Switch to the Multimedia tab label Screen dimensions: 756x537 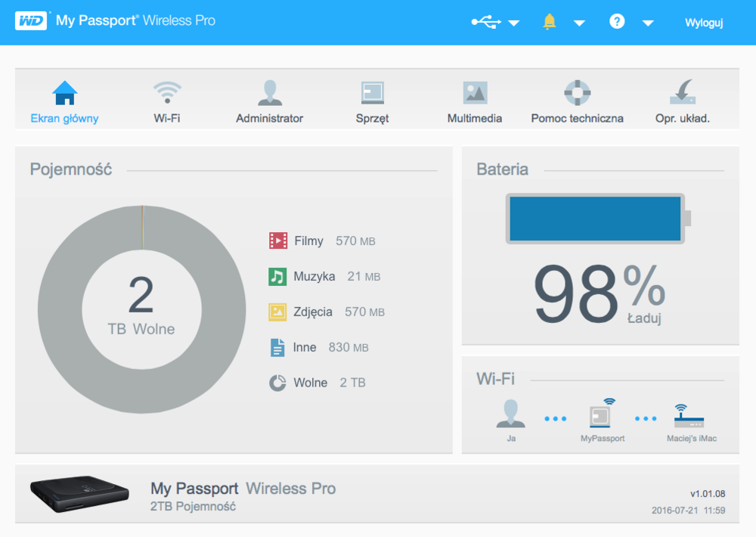tap(475, 118)
